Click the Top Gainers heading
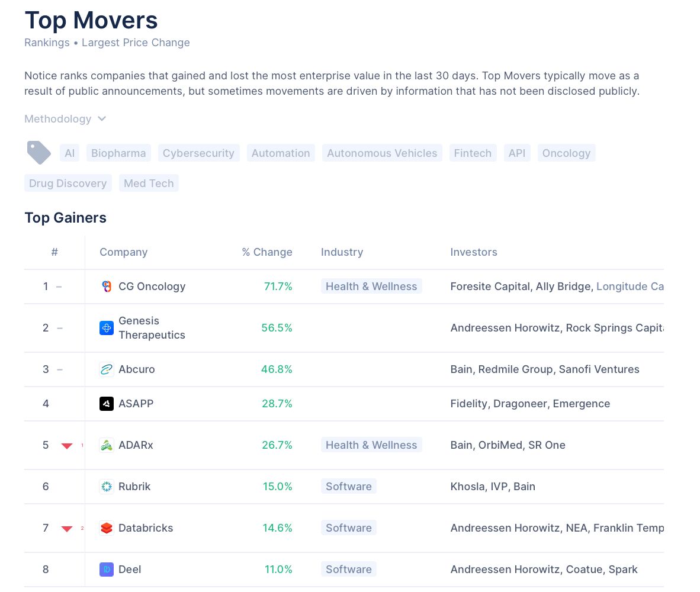Viewport: 700px width, 592px height. pos(66,218)
